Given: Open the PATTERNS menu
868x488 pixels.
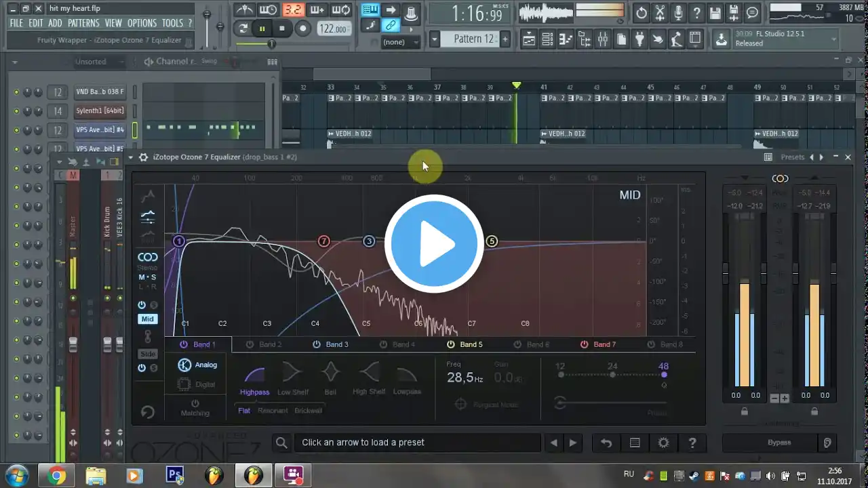Looking at the screenshot, I should point(83,23).
